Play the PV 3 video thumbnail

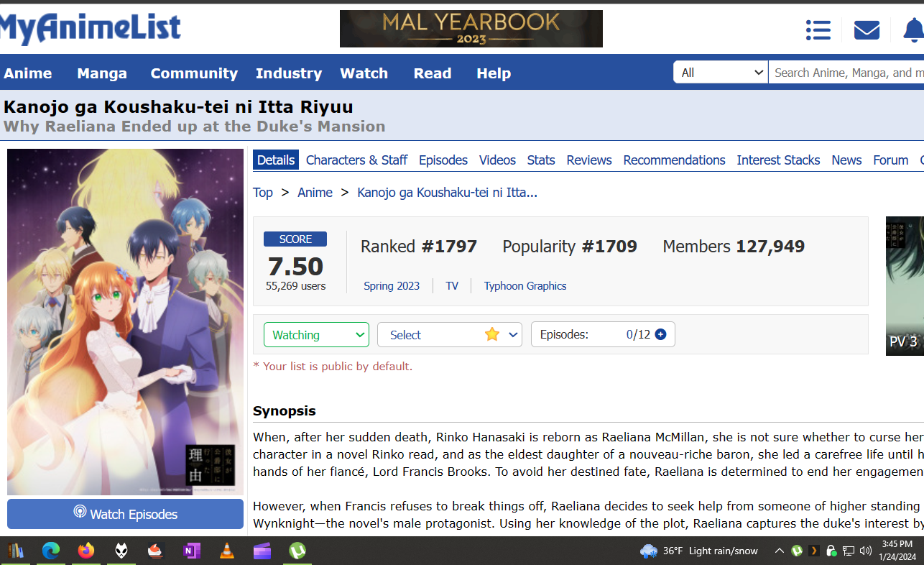click(905, 286)
